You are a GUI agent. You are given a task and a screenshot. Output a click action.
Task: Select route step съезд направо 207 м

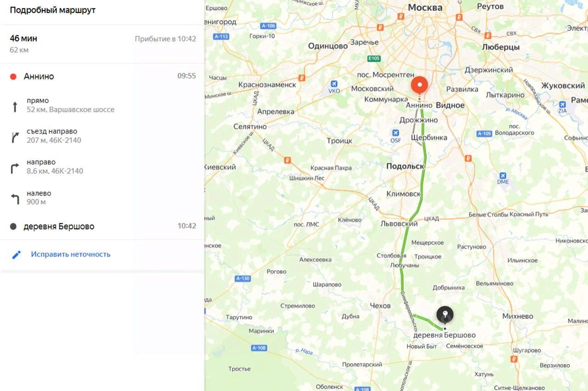pyautogui.click(x=102, y=136)
